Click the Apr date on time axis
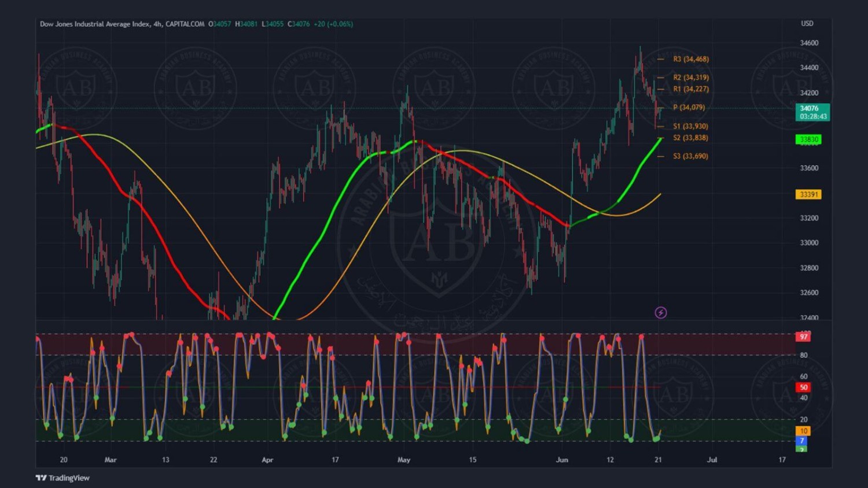 (x=267, y=460)
